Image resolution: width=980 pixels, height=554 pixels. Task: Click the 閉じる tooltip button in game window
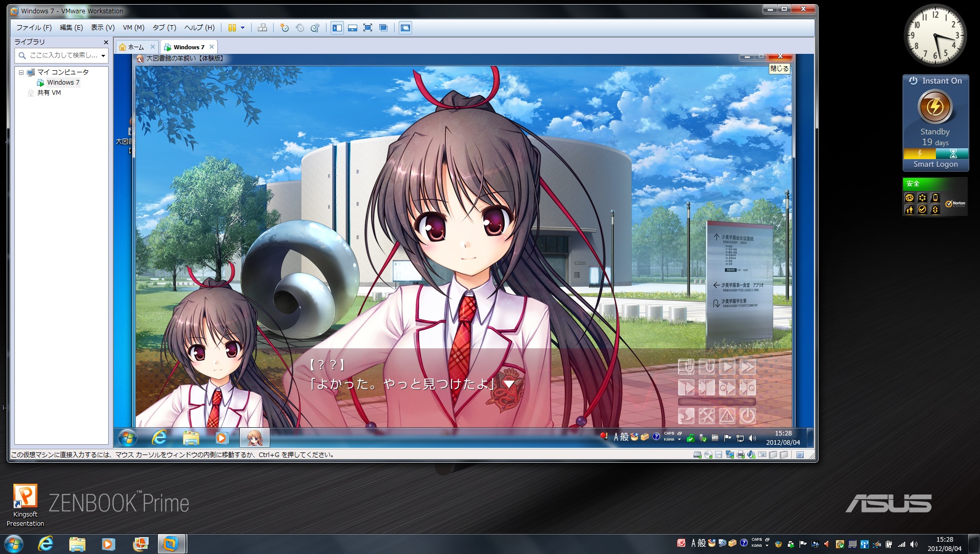[x=780, y=69]
